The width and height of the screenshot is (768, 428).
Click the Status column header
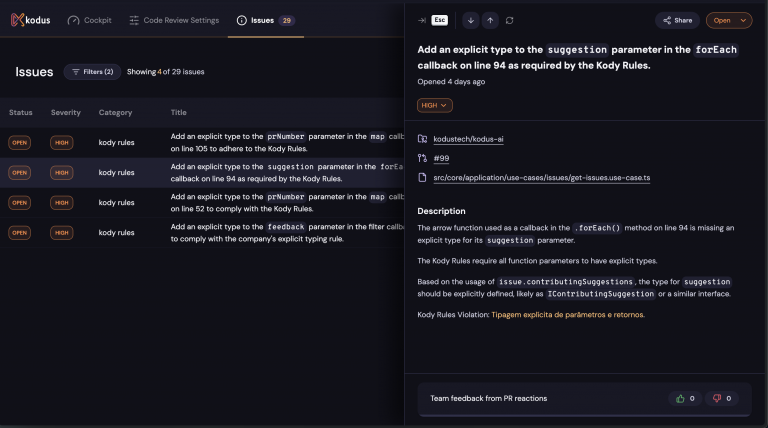point(21,113)
